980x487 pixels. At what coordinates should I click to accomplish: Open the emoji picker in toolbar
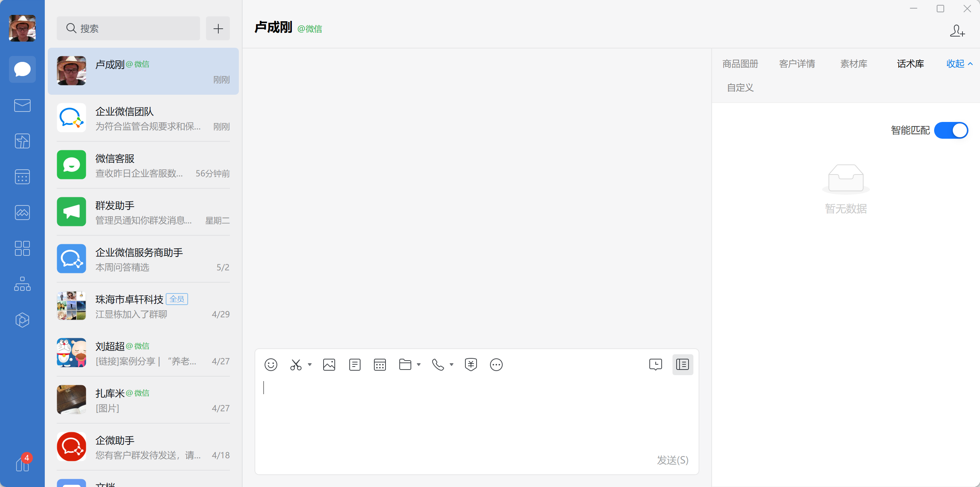click(x=271, y=365)
